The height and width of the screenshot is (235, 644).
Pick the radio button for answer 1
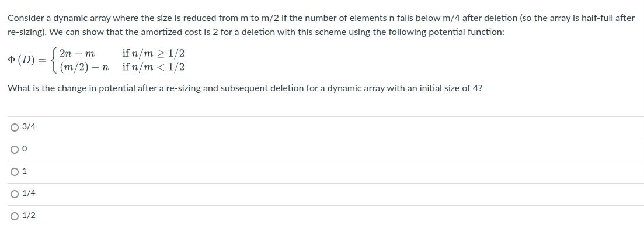point(15,172)
